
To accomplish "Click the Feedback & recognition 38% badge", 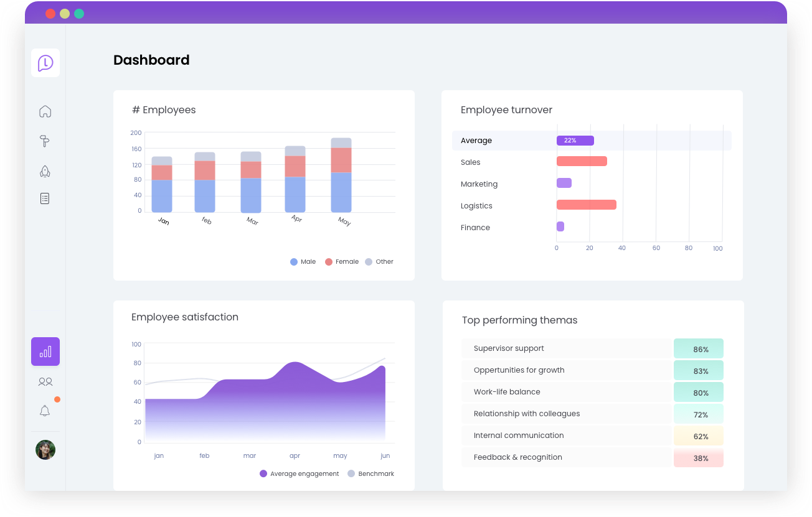I will [698, 458].
